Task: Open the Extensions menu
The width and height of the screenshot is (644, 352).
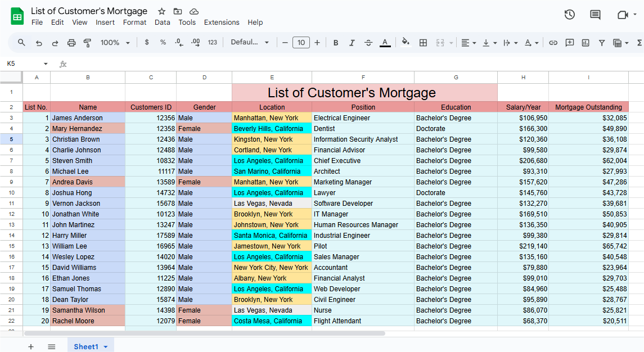Action: click(222, 22)
